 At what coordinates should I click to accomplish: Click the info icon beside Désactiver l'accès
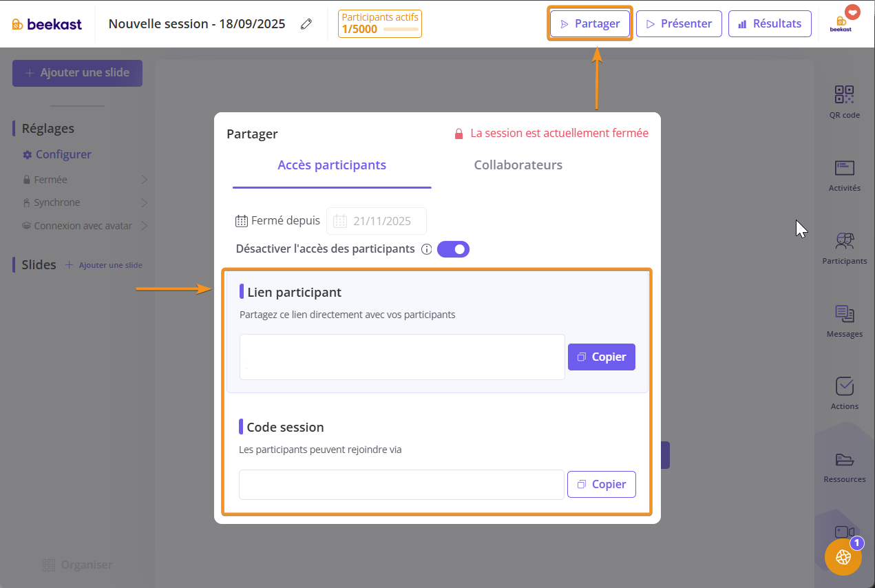[x=426, y=249]
